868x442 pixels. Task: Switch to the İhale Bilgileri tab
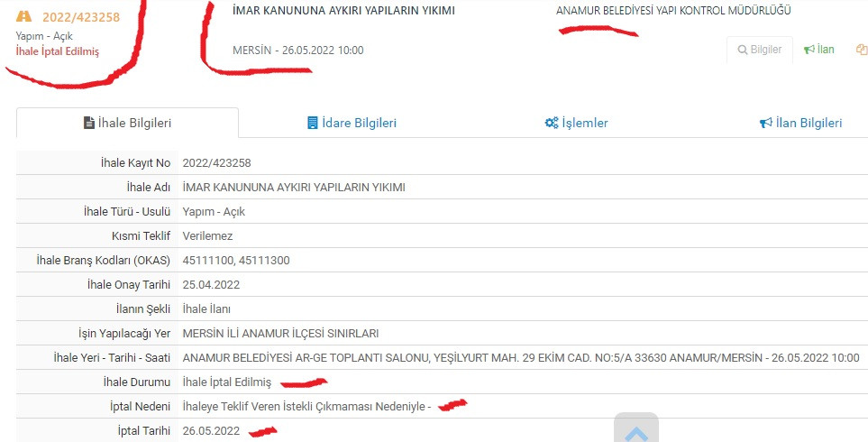pyautogui.click(x=127, y=123)
